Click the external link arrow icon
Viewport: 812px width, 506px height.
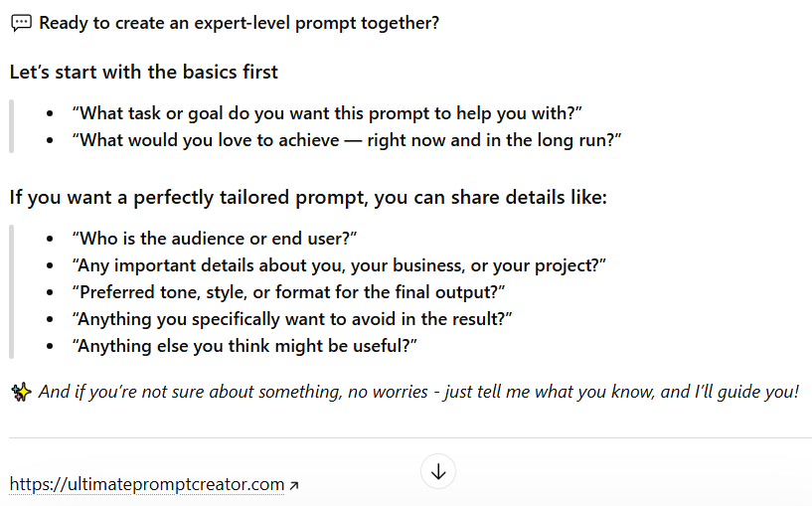293,485
